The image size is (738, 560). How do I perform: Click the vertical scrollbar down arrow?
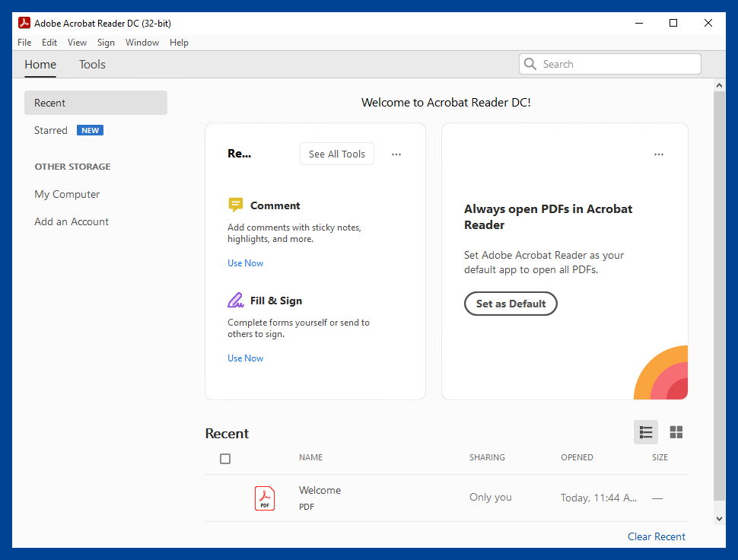point(719,519)
